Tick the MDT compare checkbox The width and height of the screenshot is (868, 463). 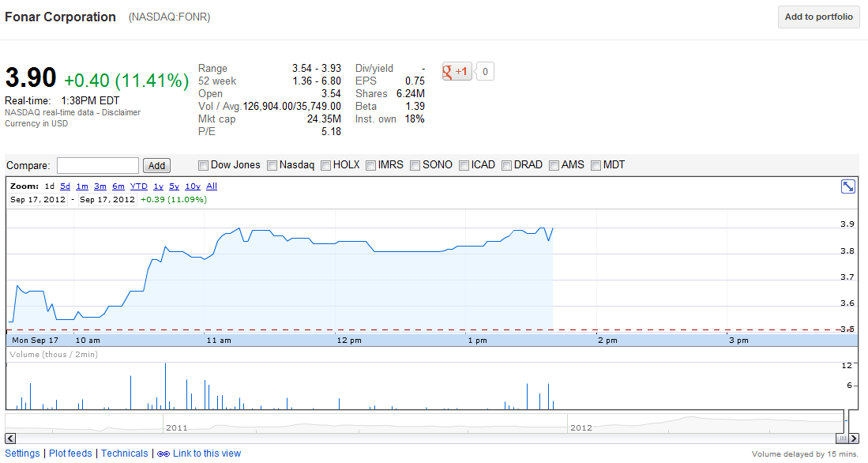(596, 165)
